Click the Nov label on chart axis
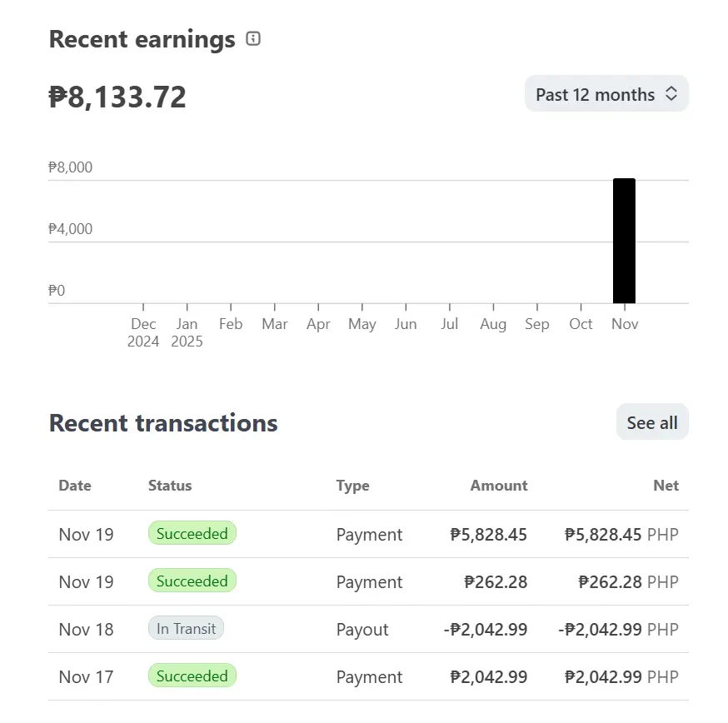The height and width of the screenshot is (723, 728). (x=625, y=324)
